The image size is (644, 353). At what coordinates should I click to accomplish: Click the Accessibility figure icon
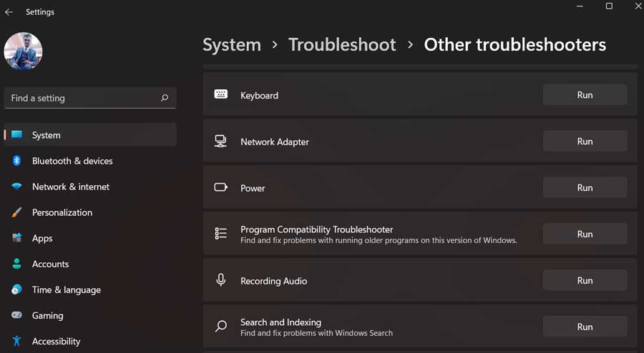[x=17, y=341]
